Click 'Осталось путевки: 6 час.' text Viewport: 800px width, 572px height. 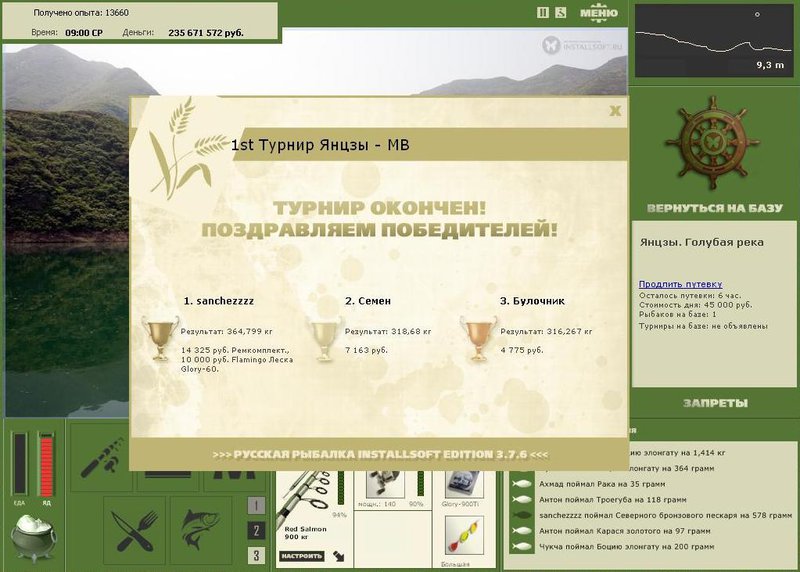pyautogui.click(x=690, y=295)
